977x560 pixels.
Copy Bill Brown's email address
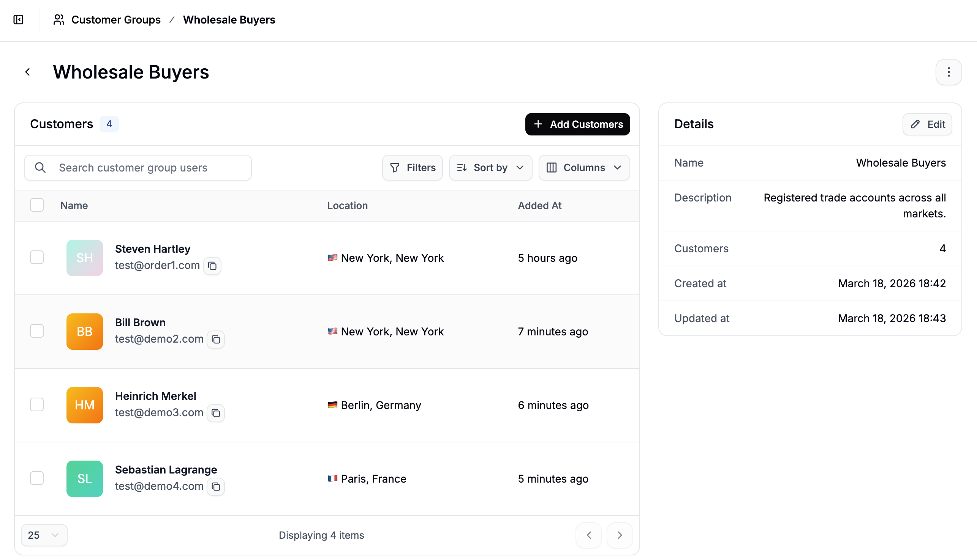click(216, 340)
